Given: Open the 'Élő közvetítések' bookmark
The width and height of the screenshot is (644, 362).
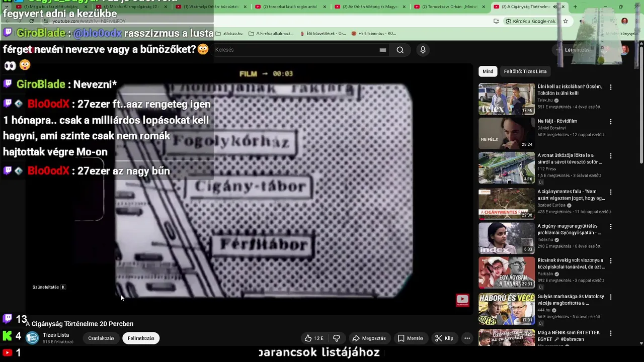Looking at the screenshot, I should point(323,34).
